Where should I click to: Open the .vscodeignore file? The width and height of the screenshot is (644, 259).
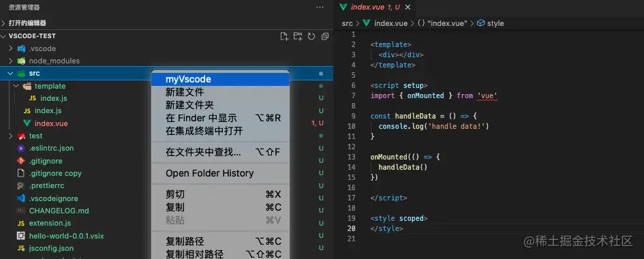(53, 198)
